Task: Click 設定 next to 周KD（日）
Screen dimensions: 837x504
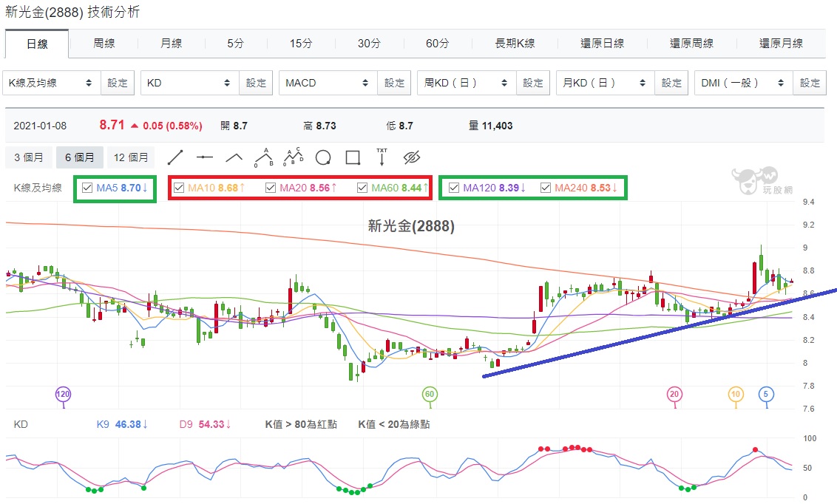Action: pyautogui.click(x=532, y=83)
